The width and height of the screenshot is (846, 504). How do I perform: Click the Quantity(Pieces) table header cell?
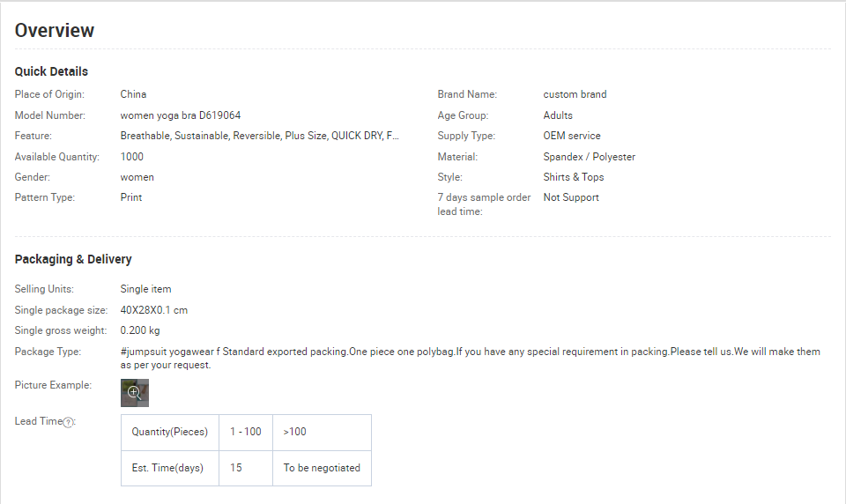[170, 433]
